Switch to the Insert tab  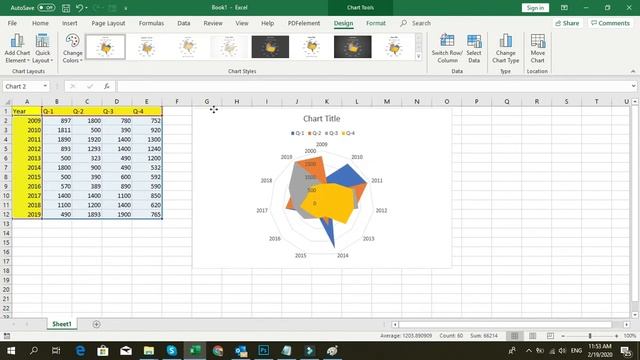point(70,23)
